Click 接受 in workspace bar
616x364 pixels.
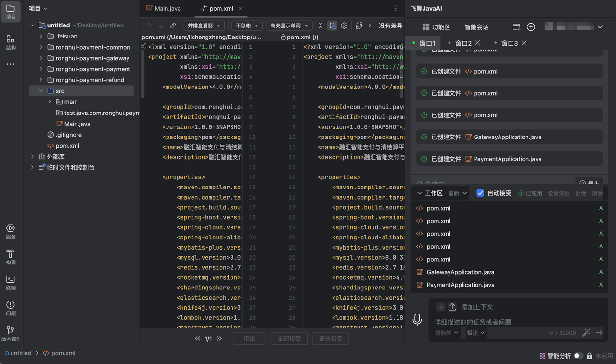pos(597,193)
